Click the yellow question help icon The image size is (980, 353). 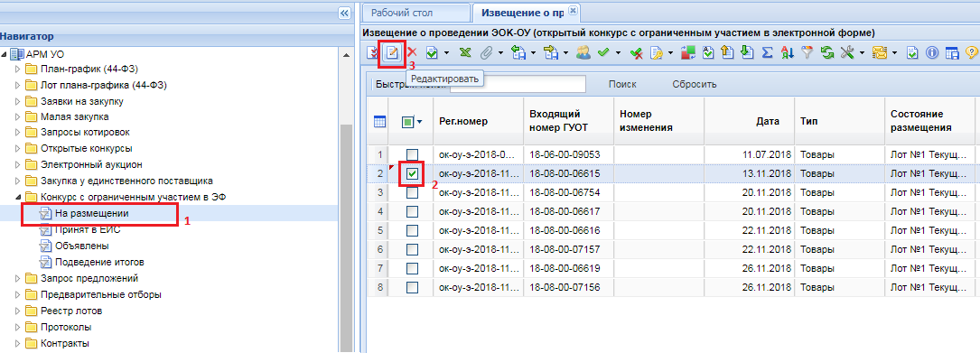coord(971,53)
